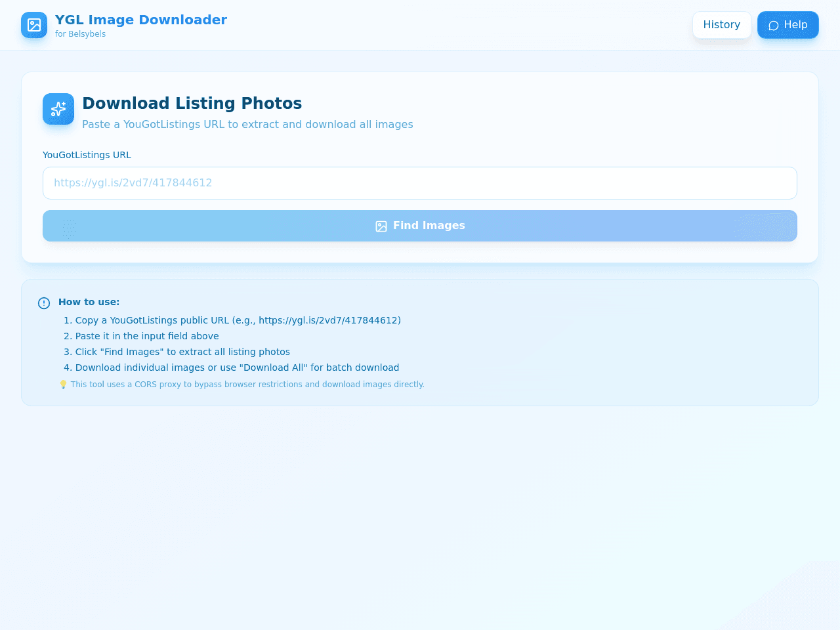
Task: Click the YGL Image Downloader logo icon
Action: click(34, 25)
